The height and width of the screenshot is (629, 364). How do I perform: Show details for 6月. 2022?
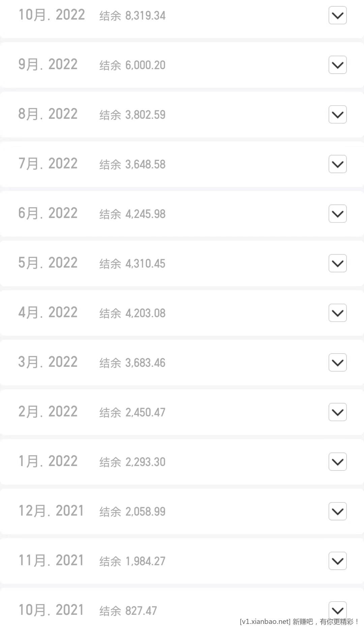click(x=338, y=214)
